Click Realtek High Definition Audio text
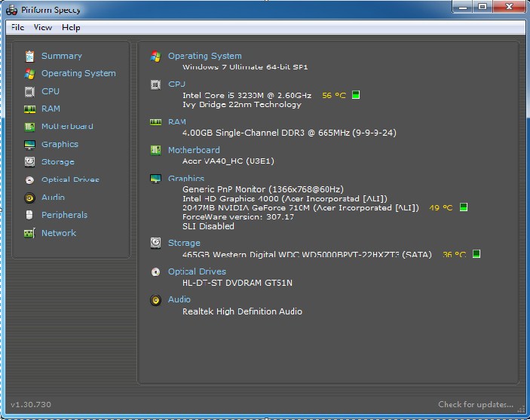The image size is (530, 420). 242,311
